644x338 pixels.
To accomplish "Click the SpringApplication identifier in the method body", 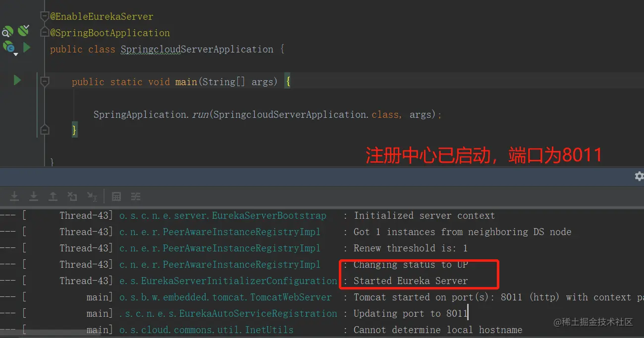I will point(140,114).
